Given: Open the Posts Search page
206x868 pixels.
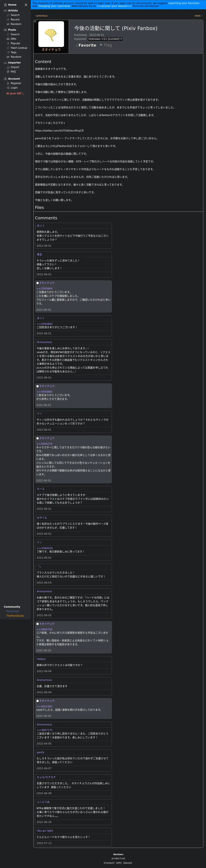Looking at the screenshot, I should 15,34.
